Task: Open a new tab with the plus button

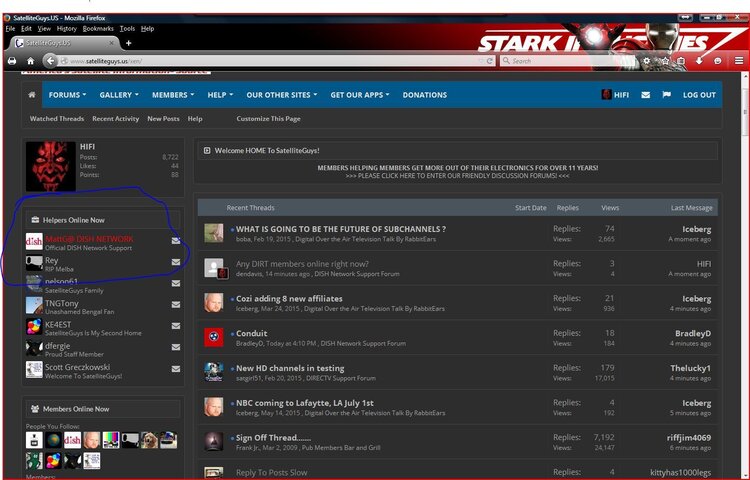Action: 128,43
